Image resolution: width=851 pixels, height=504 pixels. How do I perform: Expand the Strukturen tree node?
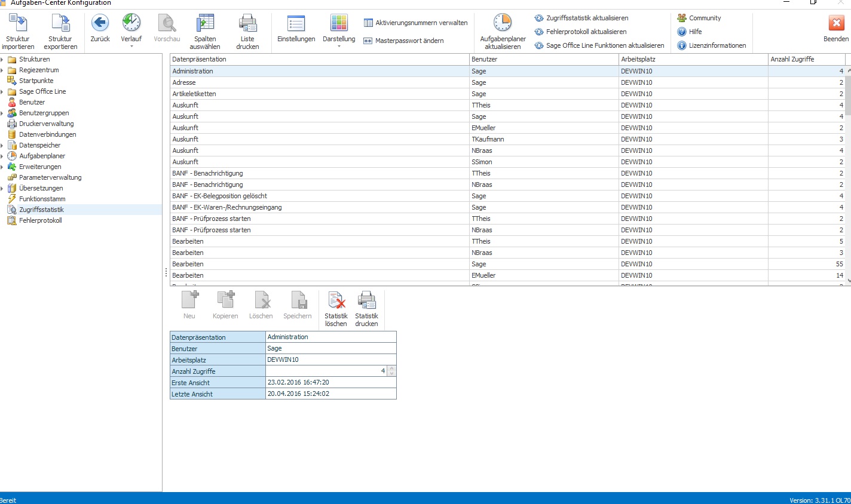tap(2, 59)
